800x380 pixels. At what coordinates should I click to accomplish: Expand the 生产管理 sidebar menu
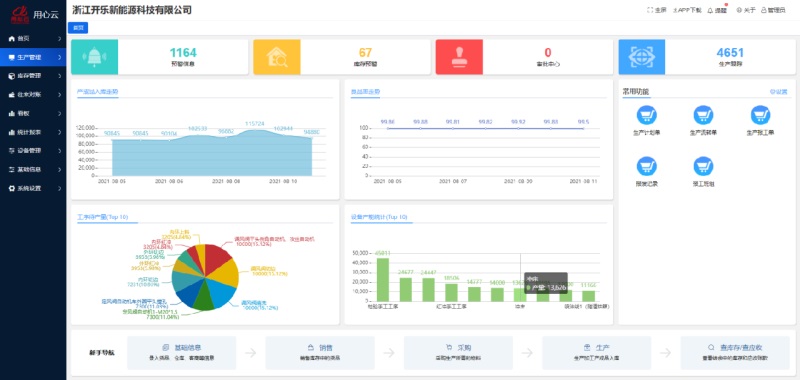pos(33,57)
